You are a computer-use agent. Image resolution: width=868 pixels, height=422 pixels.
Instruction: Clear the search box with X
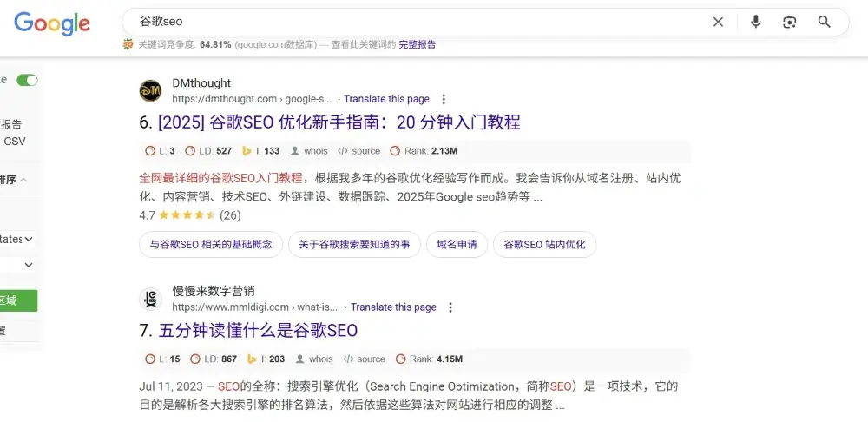pos(718,22)
